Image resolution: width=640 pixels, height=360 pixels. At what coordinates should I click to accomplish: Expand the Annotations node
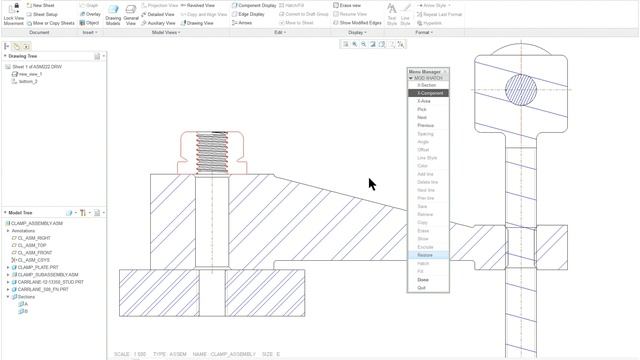click(8, 231)
